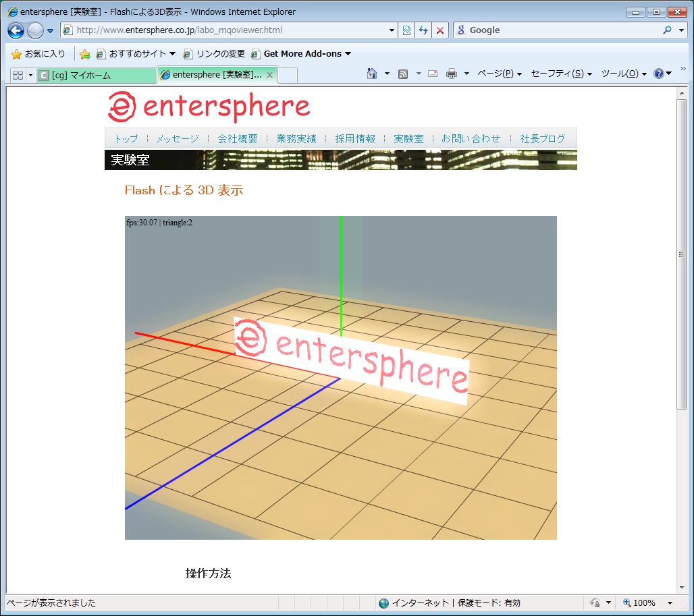Open the Home button dropdown arrow

(387, 74)
